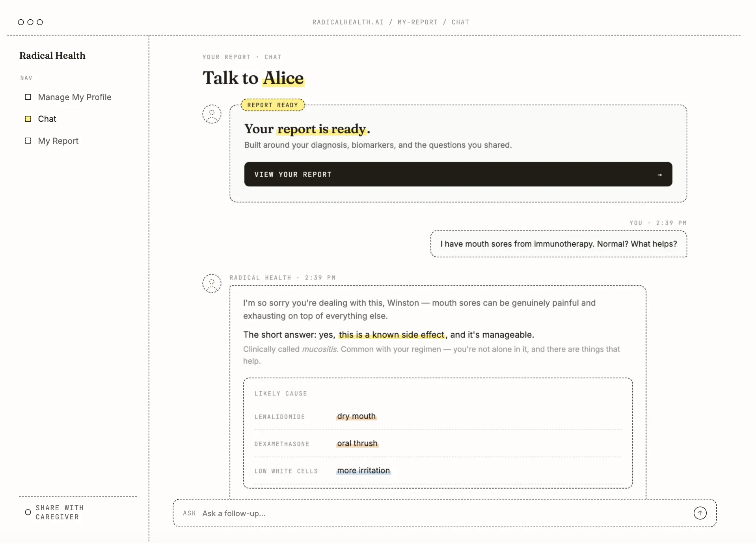Viewport: 756px width, 543px height.
Task: Click CHAT segment in address breadcrumb
Action: click(x=460, y=22)
